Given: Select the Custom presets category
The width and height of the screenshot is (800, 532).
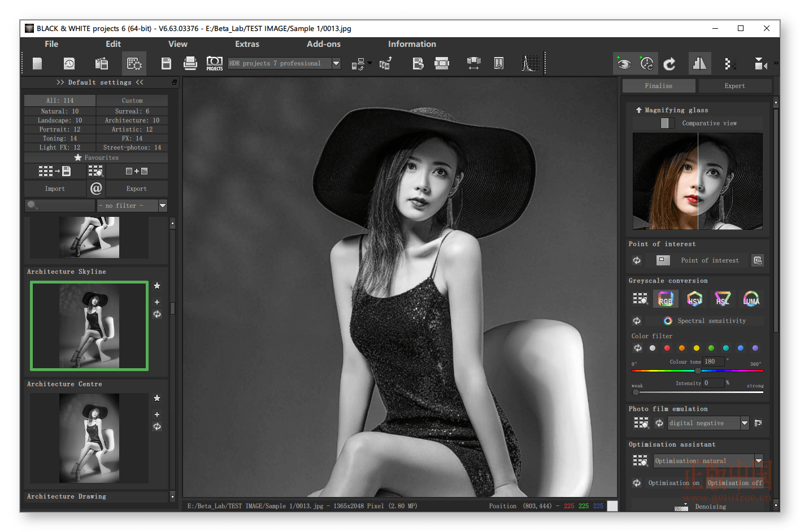Looking at the screenshot, I should (132, 101).
